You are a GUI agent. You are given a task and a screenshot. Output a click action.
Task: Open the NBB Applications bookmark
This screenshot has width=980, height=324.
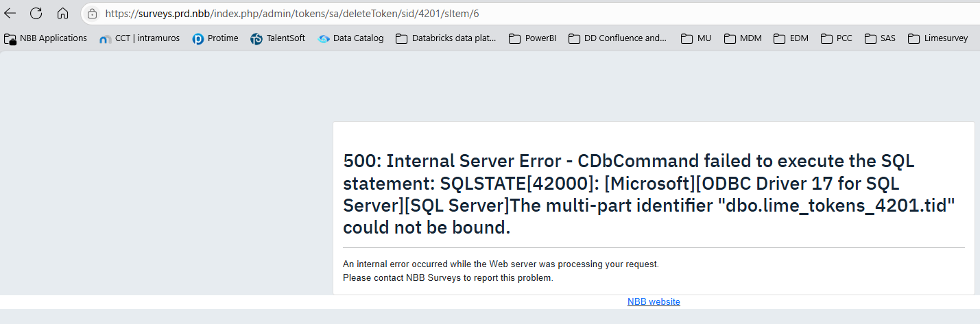coord(46,38)
